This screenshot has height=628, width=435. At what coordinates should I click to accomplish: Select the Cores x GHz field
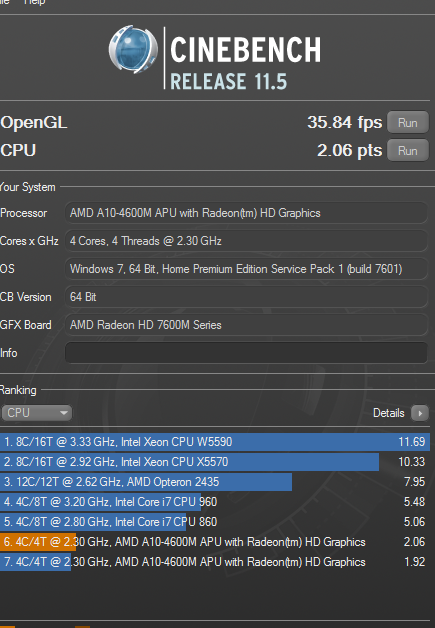click(x=246, y=241)
